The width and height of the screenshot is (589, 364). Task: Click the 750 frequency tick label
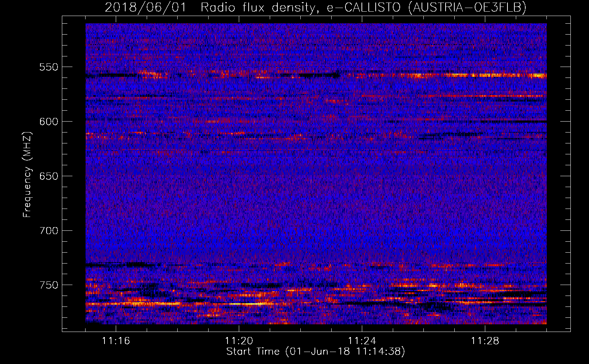[x=49, y=285]
